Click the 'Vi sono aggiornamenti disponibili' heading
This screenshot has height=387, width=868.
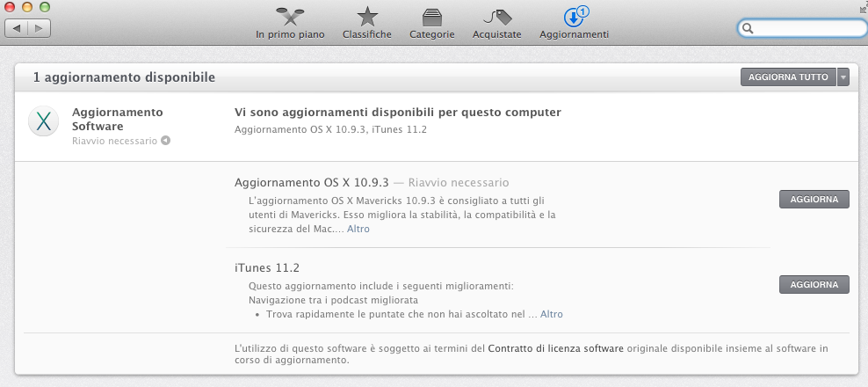[x=397, y=113]
